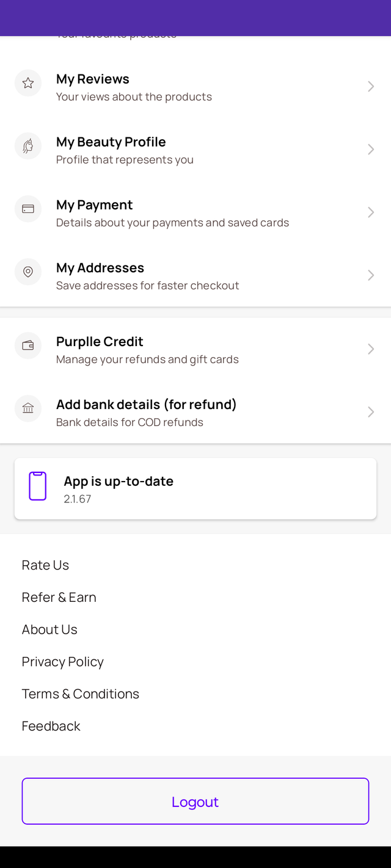Tap the phone icon in the app version card
This screenshot has height=868, width=391.
(x=38, y=486)
